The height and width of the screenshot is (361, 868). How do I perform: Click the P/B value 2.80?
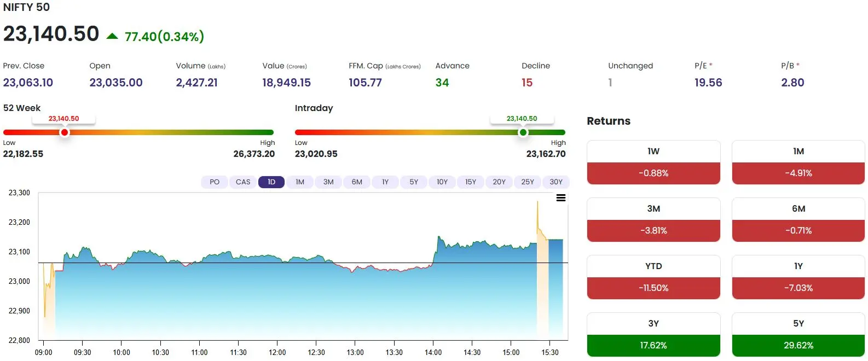pos(792,83)
